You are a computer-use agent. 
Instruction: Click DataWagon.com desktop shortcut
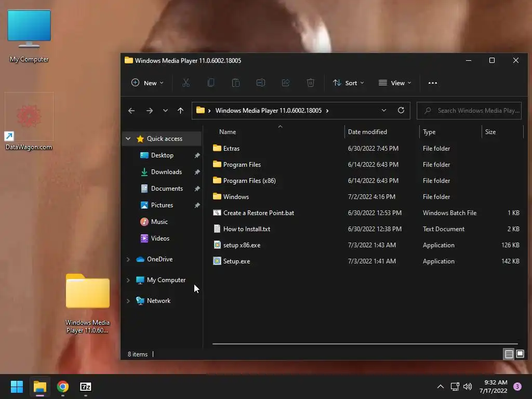click(29, 122)
